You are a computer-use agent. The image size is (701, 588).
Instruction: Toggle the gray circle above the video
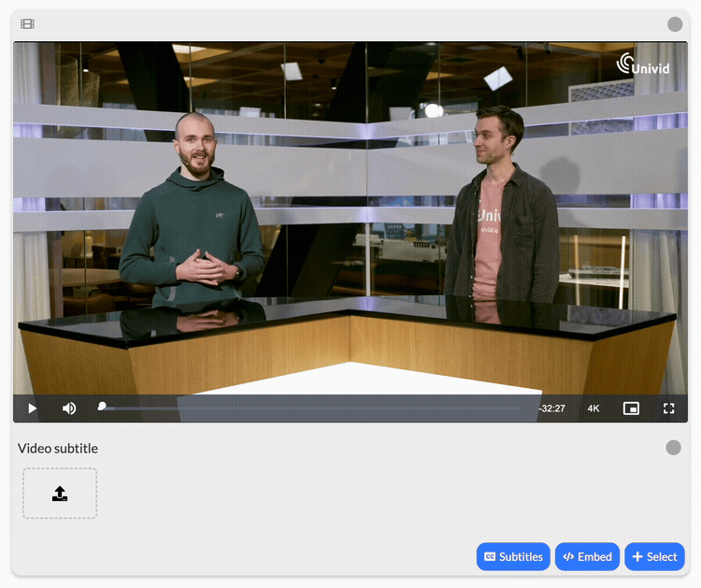coord(675,24)
